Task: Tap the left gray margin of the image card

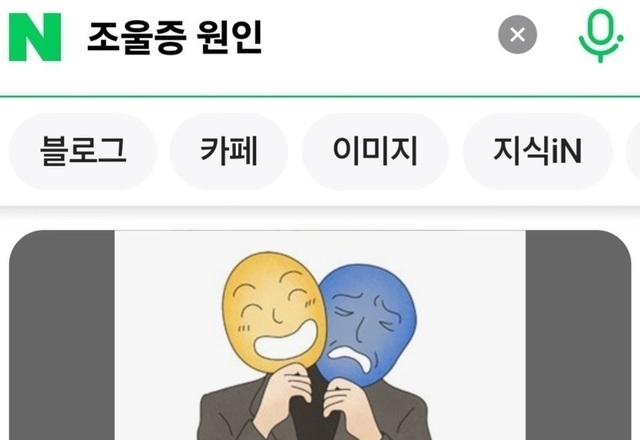Action: [62, 335]
